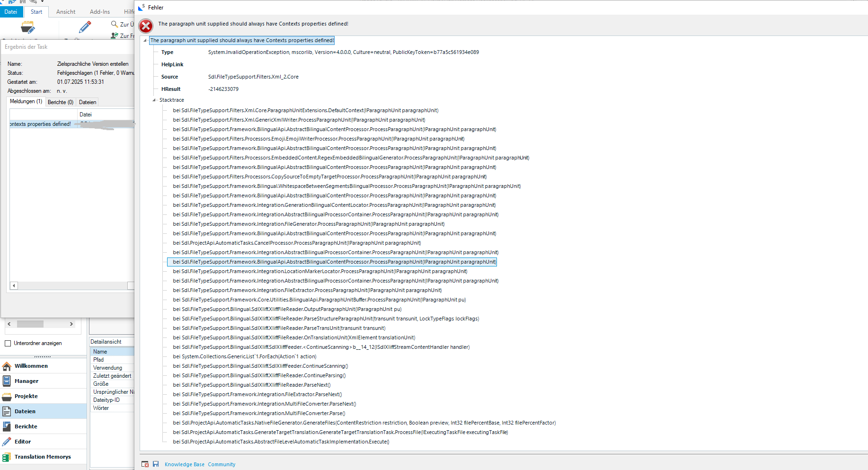
Task: Open the Knowledge Base link
Action: click(x=185, y=464)
